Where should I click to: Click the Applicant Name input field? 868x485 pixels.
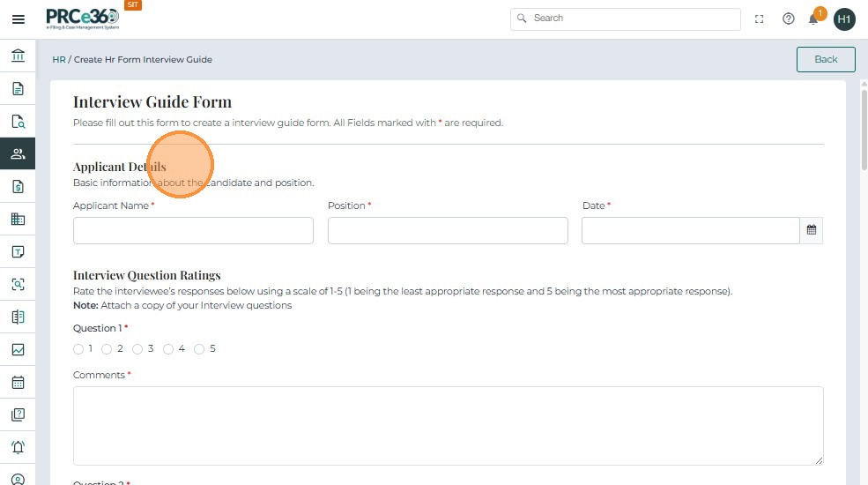[193, 230]
